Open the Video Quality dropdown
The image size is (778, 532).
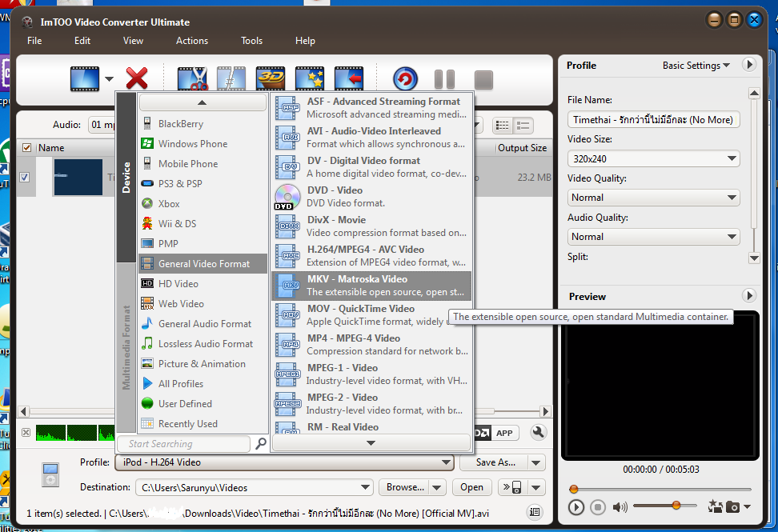pyautogui.click(x=653, y=198)
